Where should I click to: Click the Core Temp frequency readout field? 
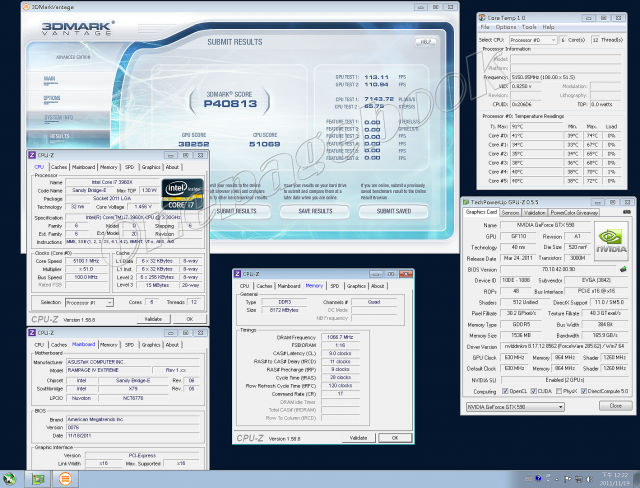565,77
